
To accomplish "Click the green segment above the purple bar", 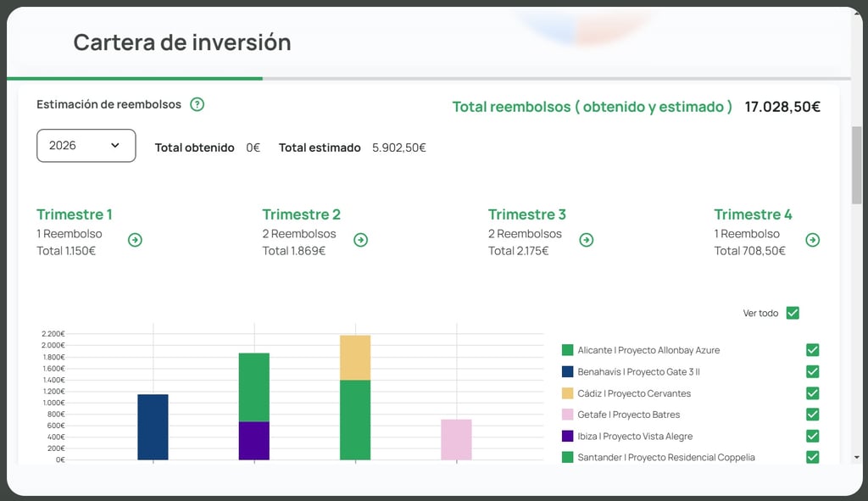I will (254, 387).
